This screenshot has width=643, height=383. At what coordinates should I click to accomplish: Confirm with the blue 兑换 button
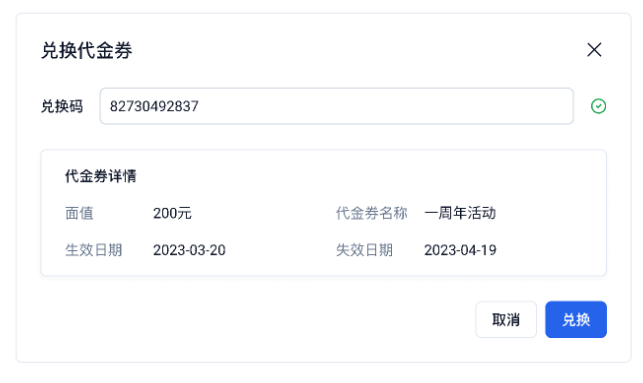pyautogui.click(x=576, y=319)
